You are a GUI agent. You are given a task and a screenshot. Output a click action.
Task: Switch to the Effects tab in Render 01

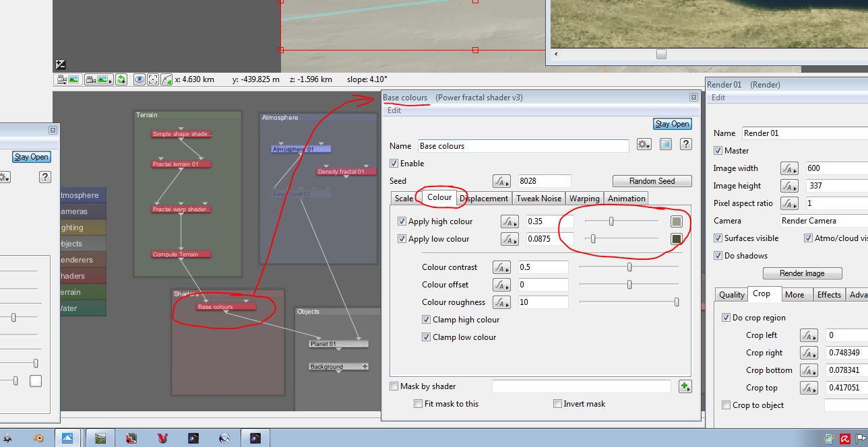829,295
